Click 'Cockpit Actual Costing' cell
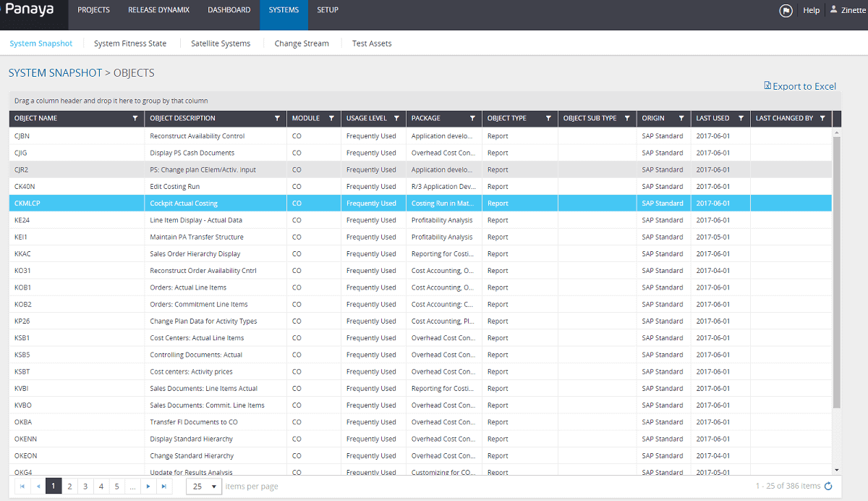Viewport: 868px width, 501px height. (216, 203)
